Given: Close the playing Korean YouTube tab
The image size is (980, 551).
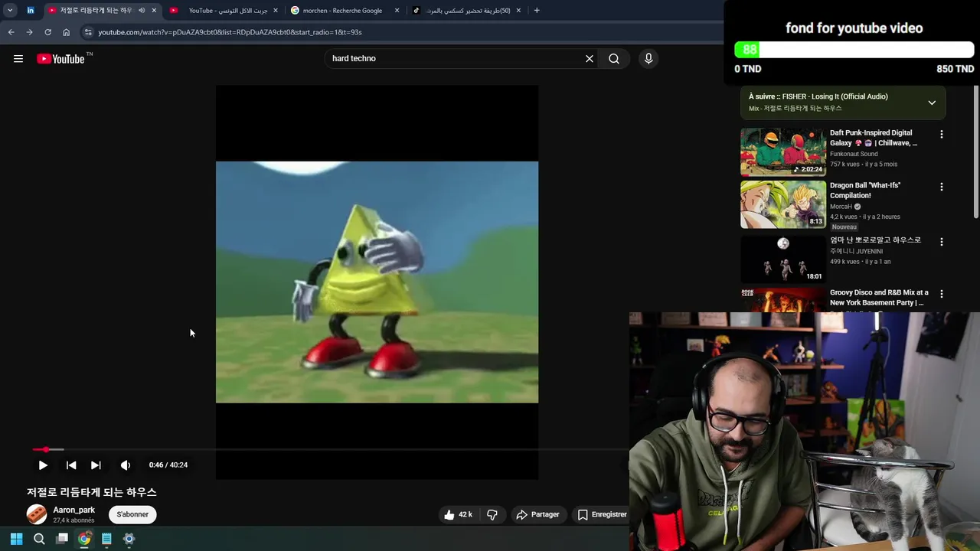Looking at the screenshot, I should 154,11.
